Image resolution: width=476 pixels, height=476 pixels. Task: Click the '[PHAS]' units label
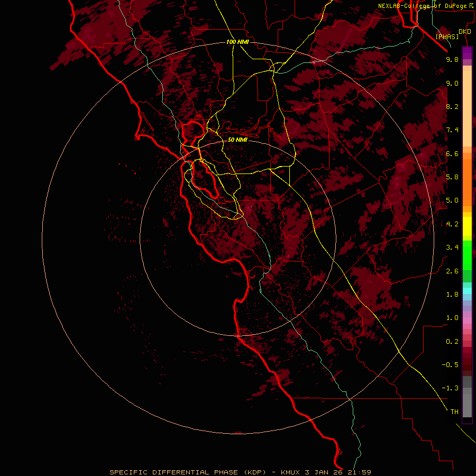click(x=447, y=36)
